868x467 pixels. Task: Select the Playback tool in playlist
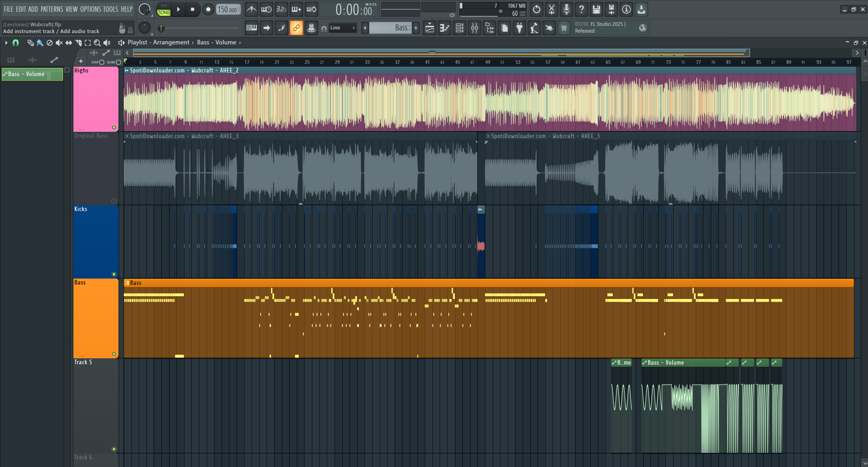107,43
